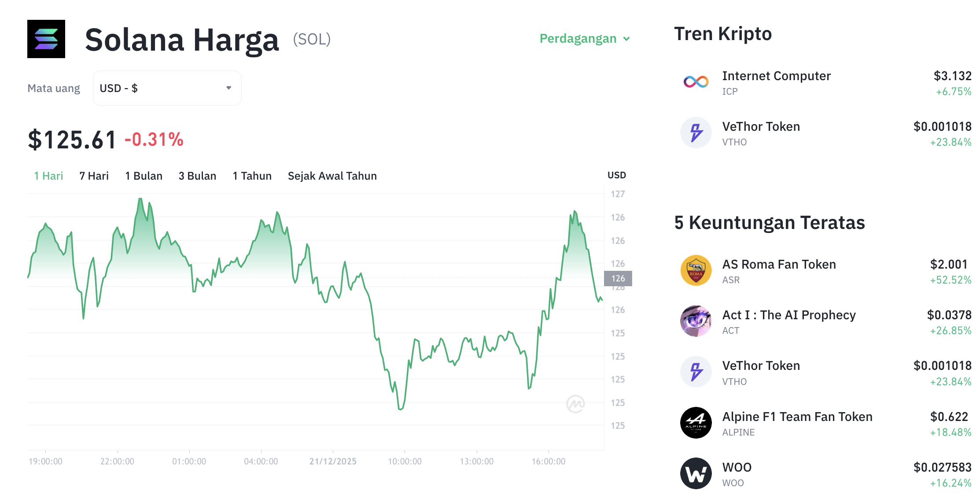Screen dimensions: 980x502
Task: Click the Solana logo icon
Action: tap(46, 39)
